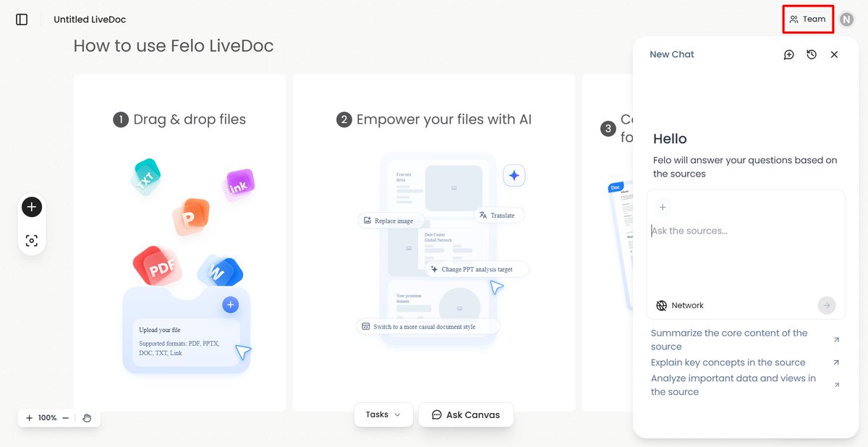The image size is (868, 447).
Task: Click arrow icon beside Analyze important data
Action: point(837,385)
